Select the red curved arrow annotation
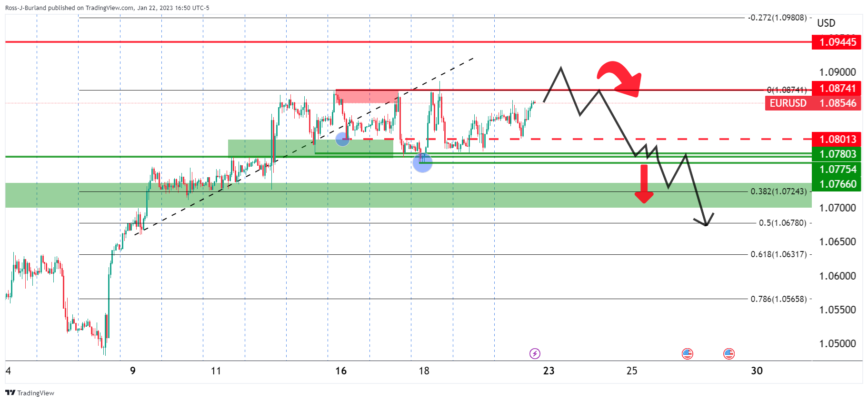This screenshot has width=868, height=402. (619, 77)
